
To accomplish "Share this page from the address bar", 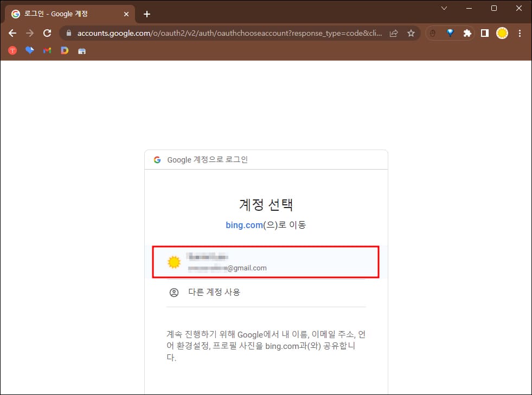I will pyautogui.click(x=394, y=33).
